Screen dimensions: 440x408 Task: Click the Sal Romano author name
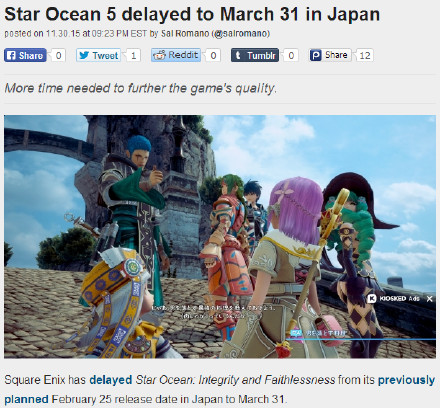tap(185, 34)
